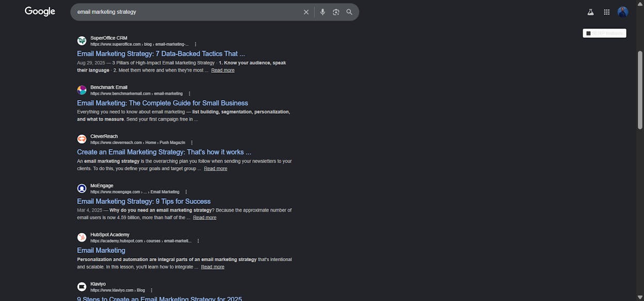Open search by image camera icon
This screenshot has height=301, width=644.
click(336, 12)
